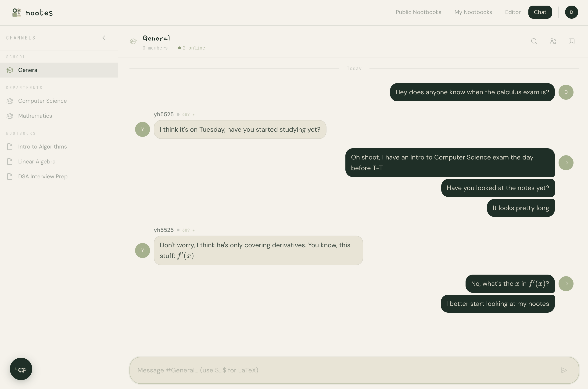
Task: Go to My Nootbooks tab
Action: 473,12
